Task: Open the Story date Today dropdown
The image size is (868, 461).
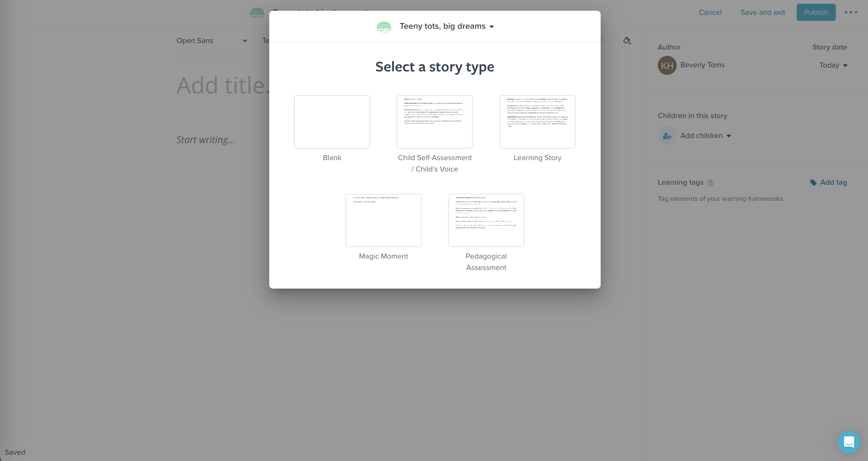Action: click(833, 65)
